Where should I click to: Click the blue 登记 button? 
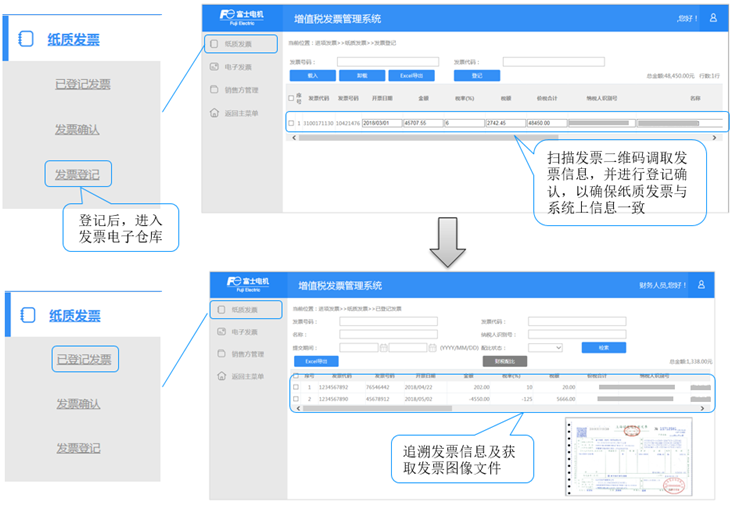(476, 75)
